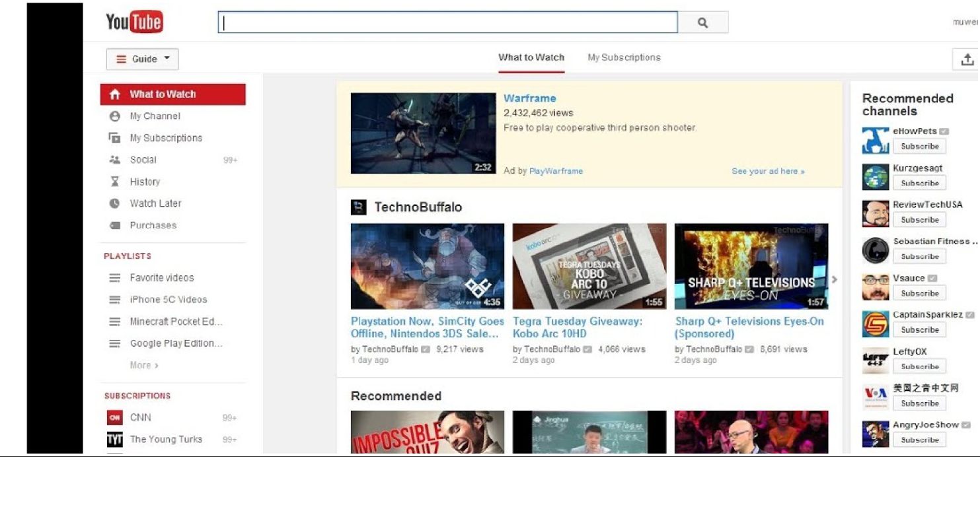Click the magnifier search button
980x511 pixels.
pos(703,22)
